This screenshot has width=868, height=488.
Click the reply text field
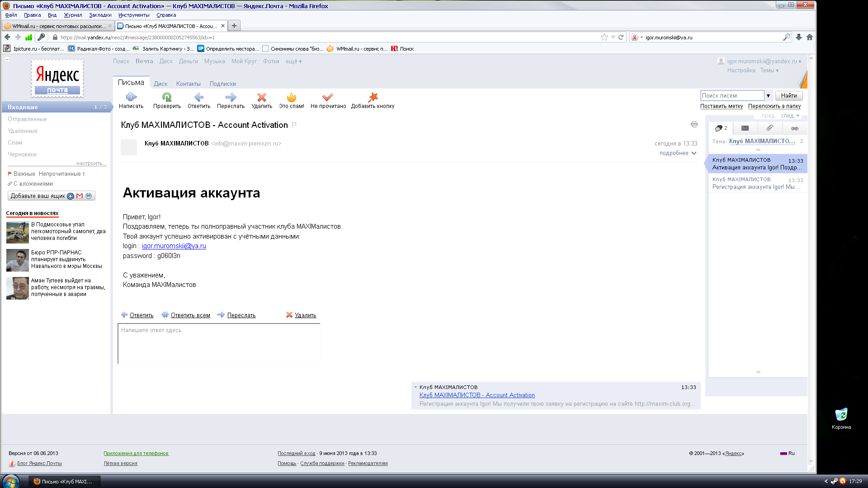click(219, 343)
